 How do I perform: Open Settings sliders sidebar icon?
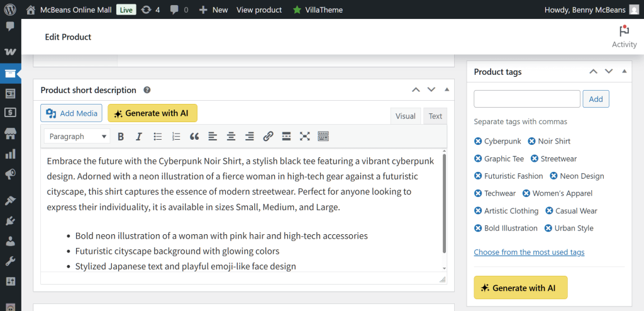click(10, 281)
